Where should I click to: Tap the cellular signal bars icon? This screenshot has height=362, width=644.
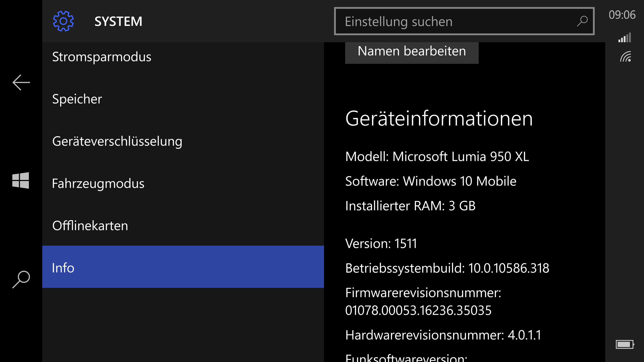[625, 37]
